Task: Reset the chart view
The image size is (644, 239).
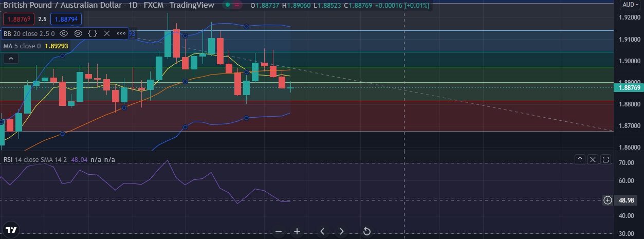Action: [x=367, y=231]
